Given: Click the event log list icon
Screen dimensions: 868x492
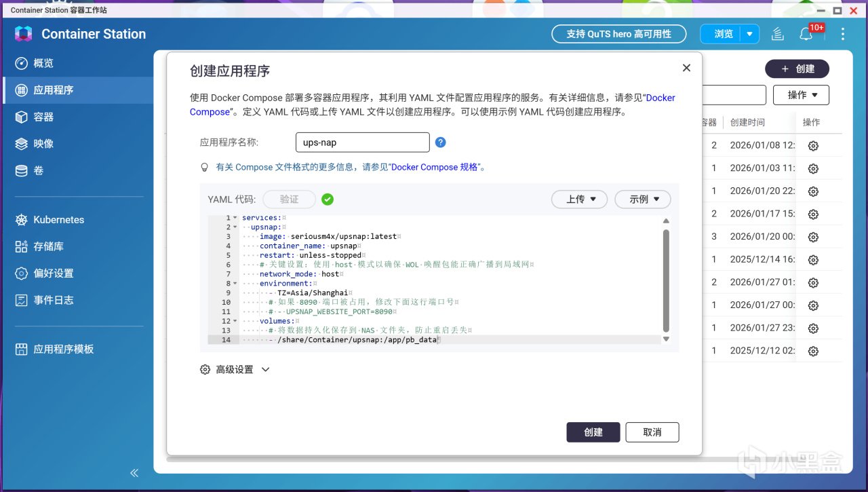Looking at the screenshot, I should 21,300.
